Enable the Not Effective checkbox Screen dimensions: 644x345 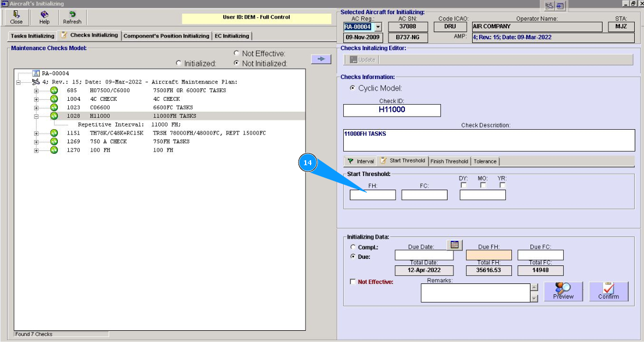pyautogui.click(x=353, y=282)
